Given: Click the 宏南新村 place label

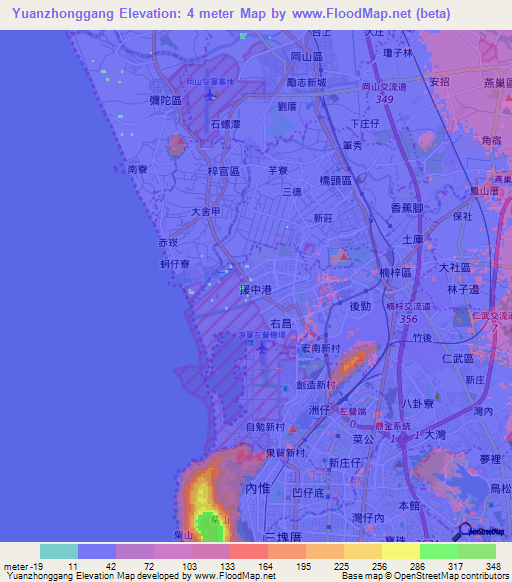Looking at the screenshot, I should pyautogui.click(x=320, y=349).
